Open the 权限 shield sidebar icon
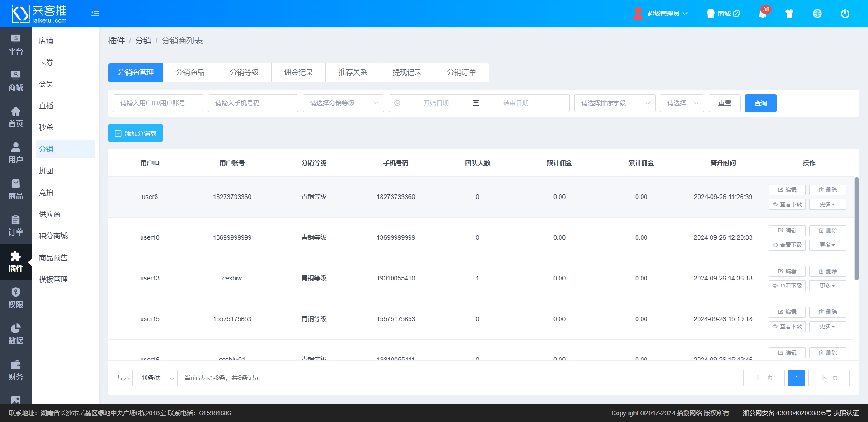Image resolution: width=868 pixels, height=422 pixels. click(x=16, y=298)
